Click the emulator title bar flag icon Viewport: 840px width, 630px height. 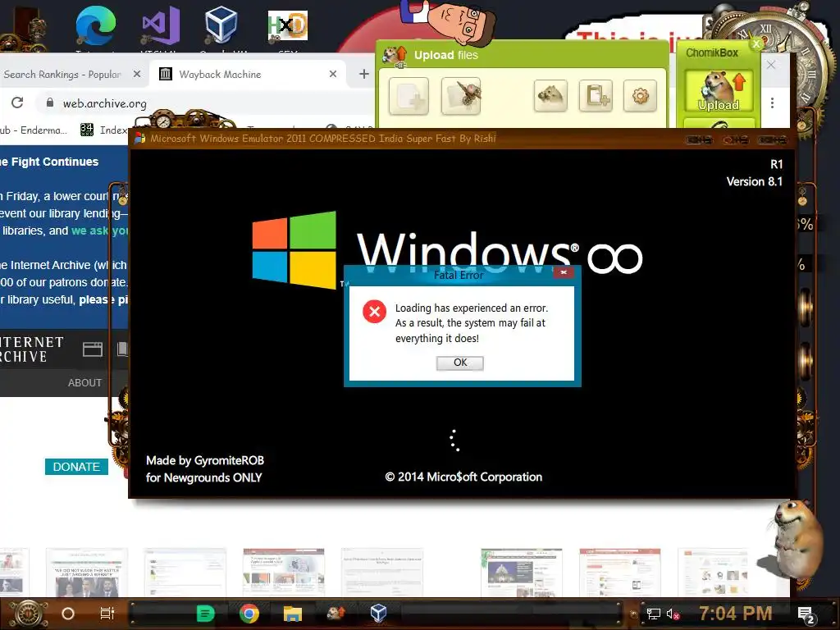click(x=139, y=139)
